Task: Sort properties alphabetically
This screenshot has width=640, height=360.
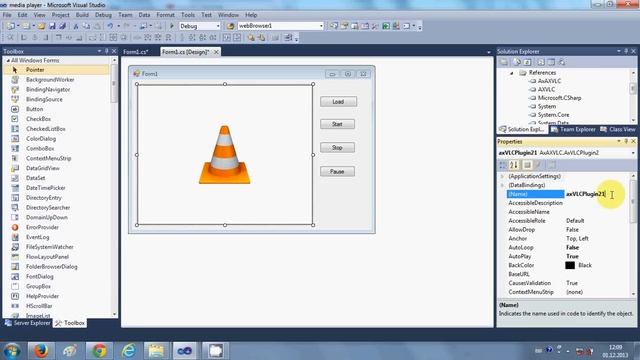Action: coord(514,165)
